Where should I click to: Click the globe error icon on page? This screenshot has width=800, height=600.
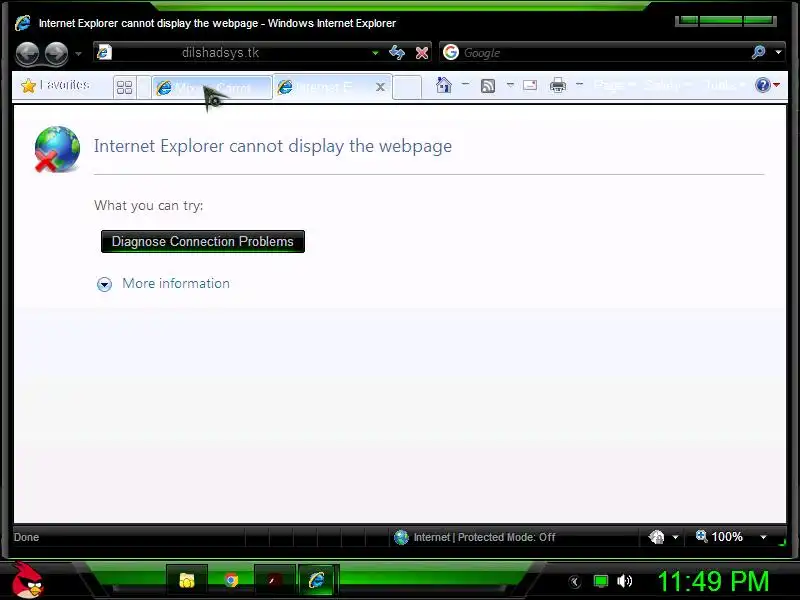point(57,149)
